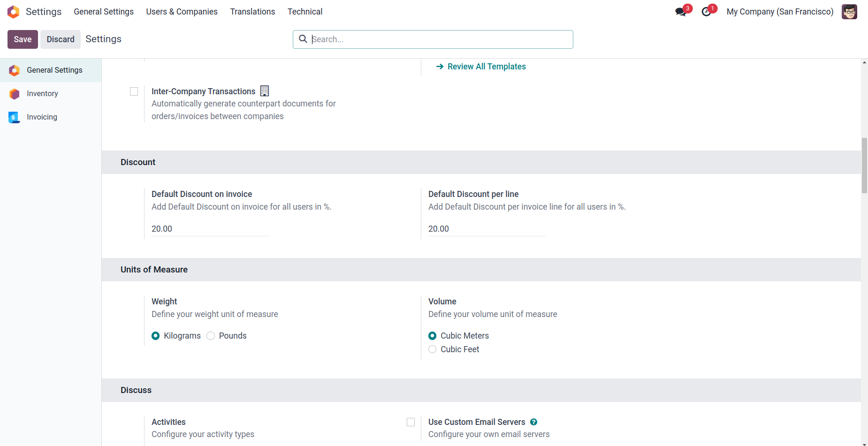The width and height of the screenshot is (868, 446).
Task: Enable the Use Custom Email Servers checkbox
Action: [x=411, y=422]
